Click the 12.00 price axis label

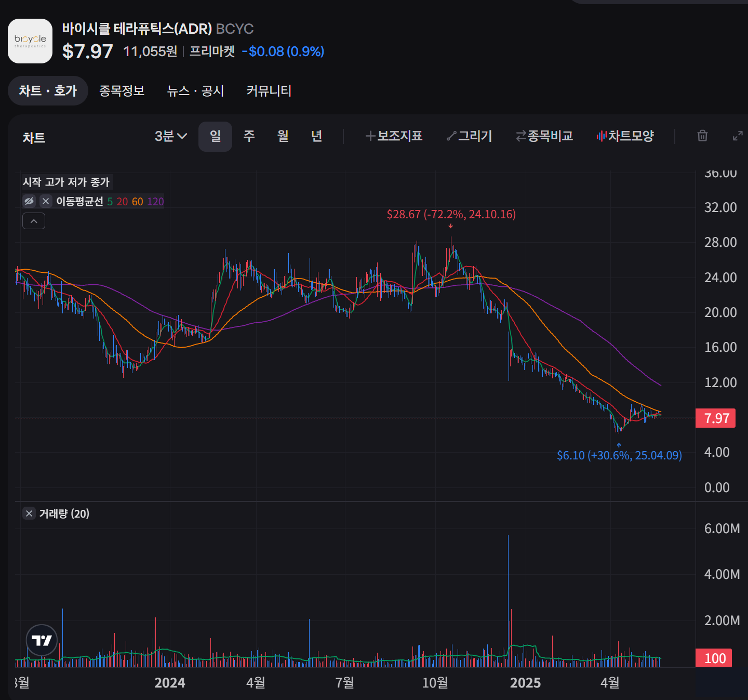720,382
